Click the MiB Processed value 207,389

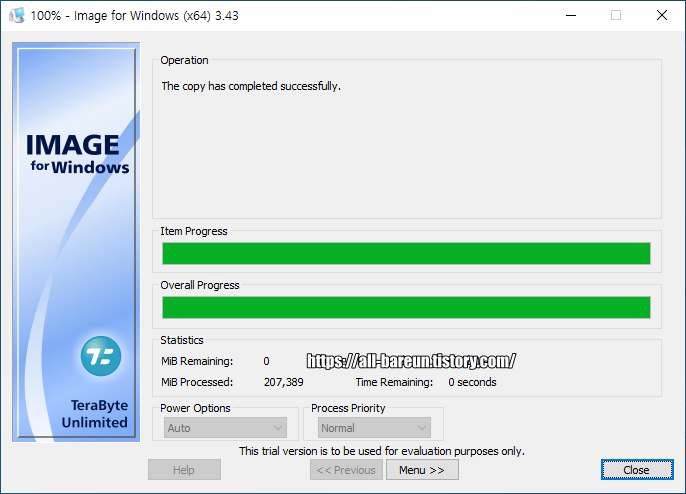pyautogui.click(x=284, y=382)
